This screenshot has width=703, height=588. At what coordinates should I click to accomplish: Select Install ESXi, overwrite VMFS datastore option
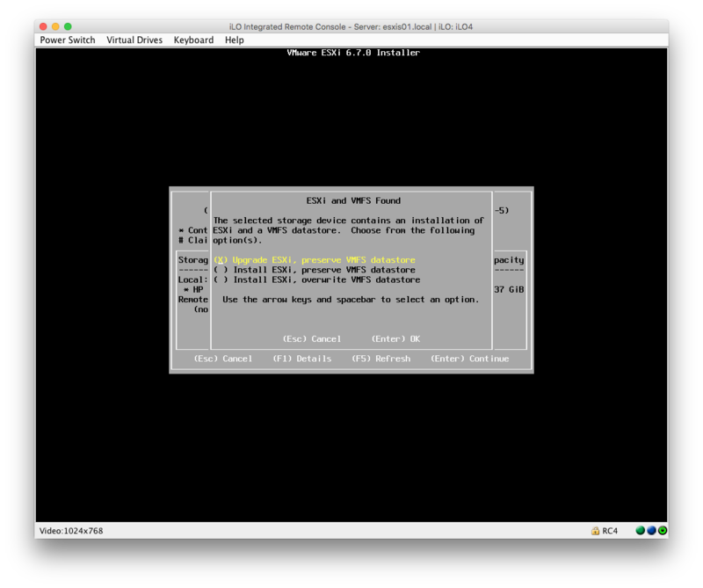(x=317, y=279)
